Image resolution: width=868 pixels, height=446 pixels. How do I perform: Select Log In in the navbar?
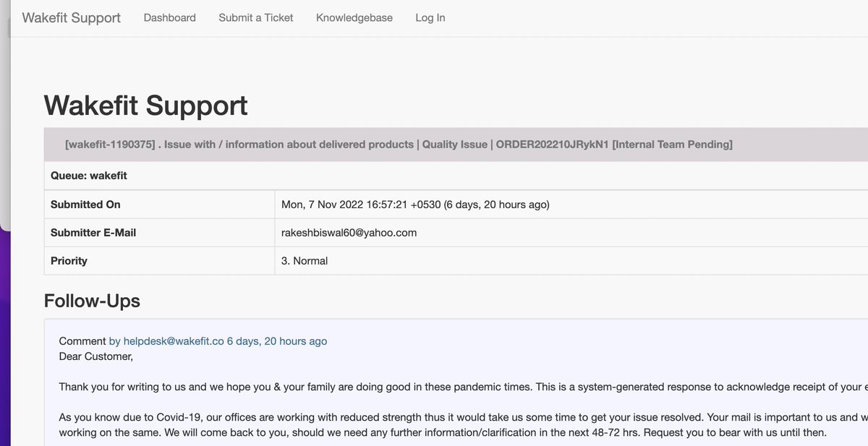pos(430,17)
